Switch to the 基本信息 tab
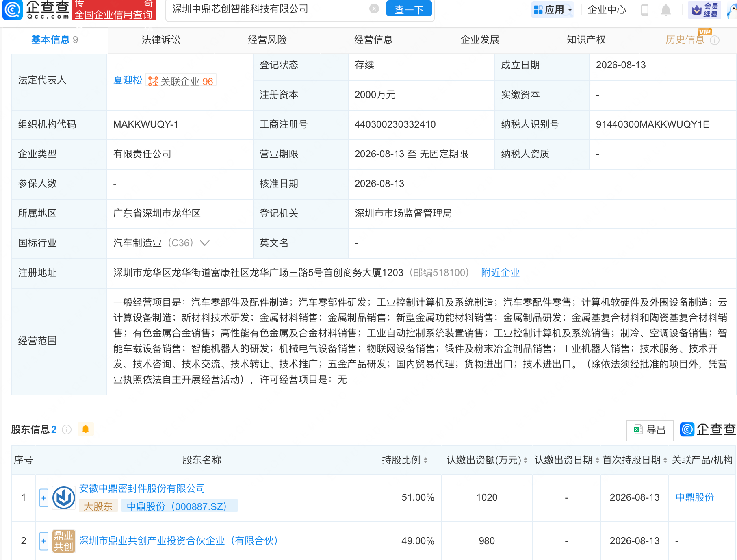This screenshot has width=737, height=560. click(54, 40)
